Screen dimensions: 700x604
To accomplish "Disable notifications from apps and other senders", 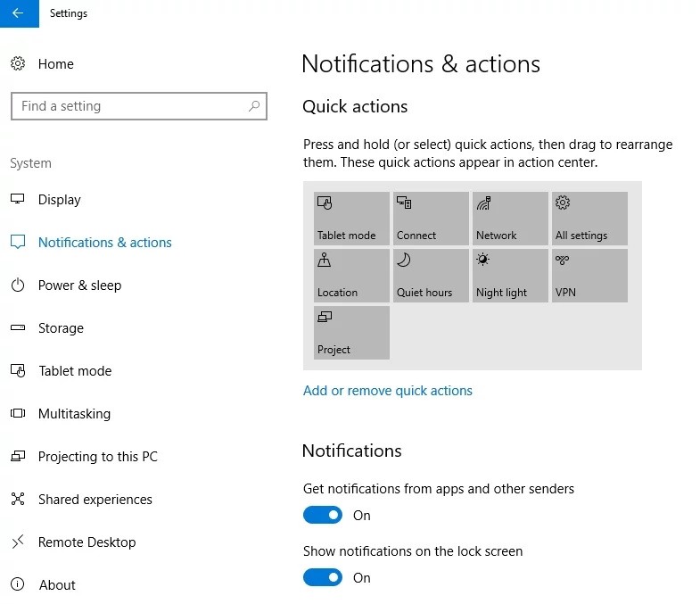I will pos(323,516).
